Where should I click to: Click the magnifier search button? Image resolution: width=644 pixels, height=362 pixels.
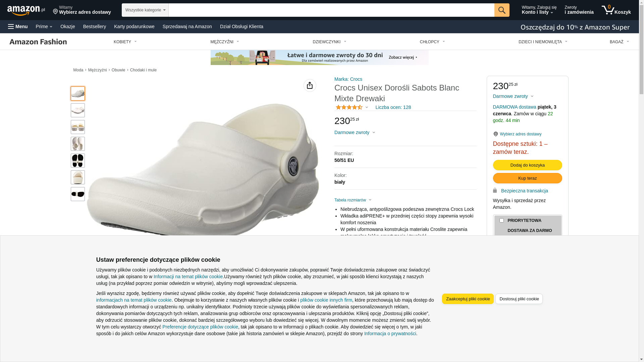point(502,10)
